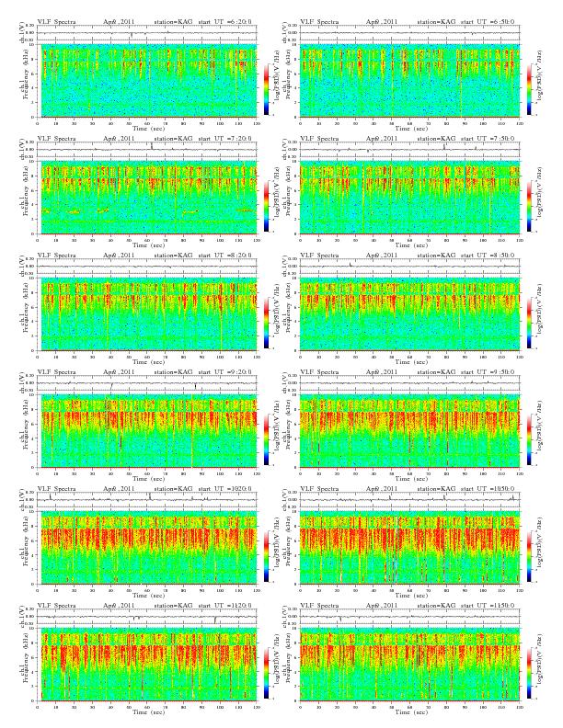563x728 pixels.
Task: Click the color bar of the 9:50:0 panel
Action: [x=530, y=439]
